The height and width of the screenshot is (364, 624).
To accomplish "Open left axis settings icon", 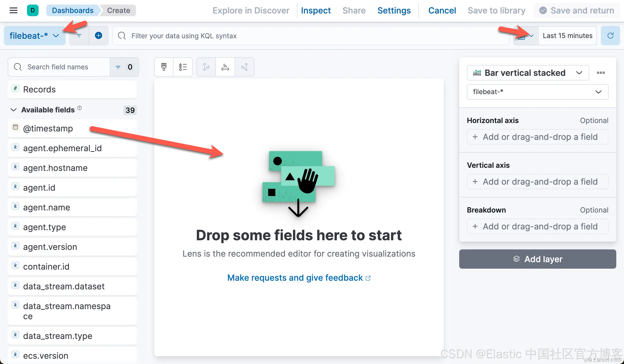I will click(206, 67).
